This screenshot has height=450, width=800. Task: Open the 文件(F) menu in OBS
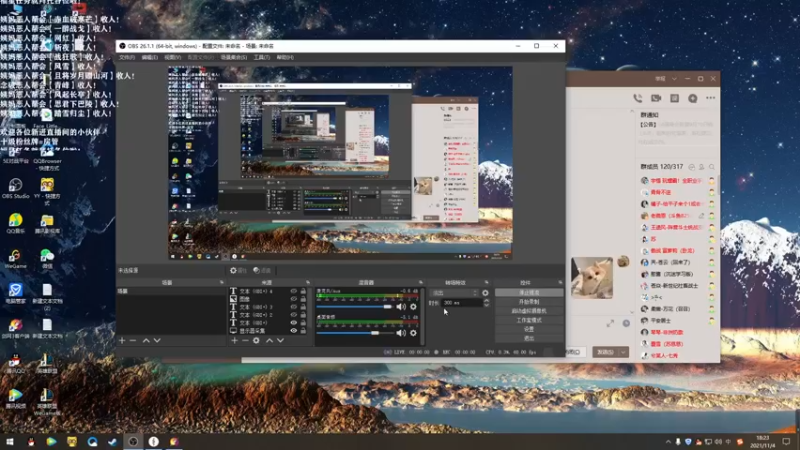[127, 57]
